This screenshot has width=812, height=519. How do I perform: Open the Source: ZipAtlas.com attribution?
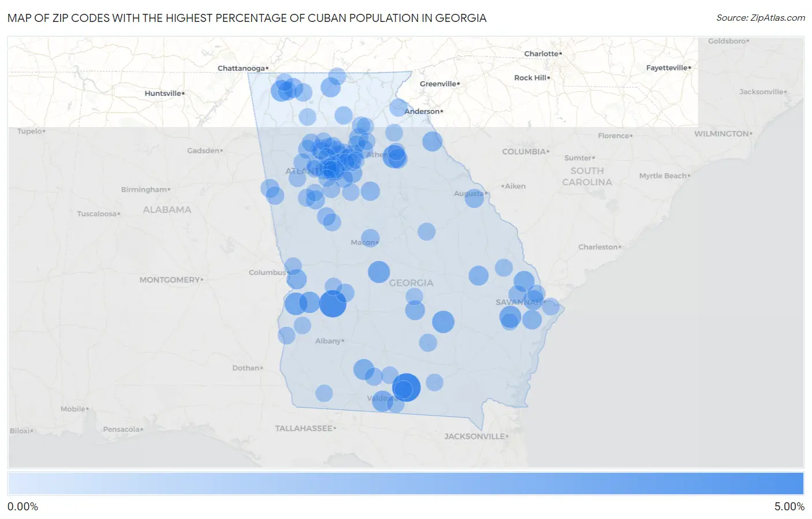tap(761, 18)
